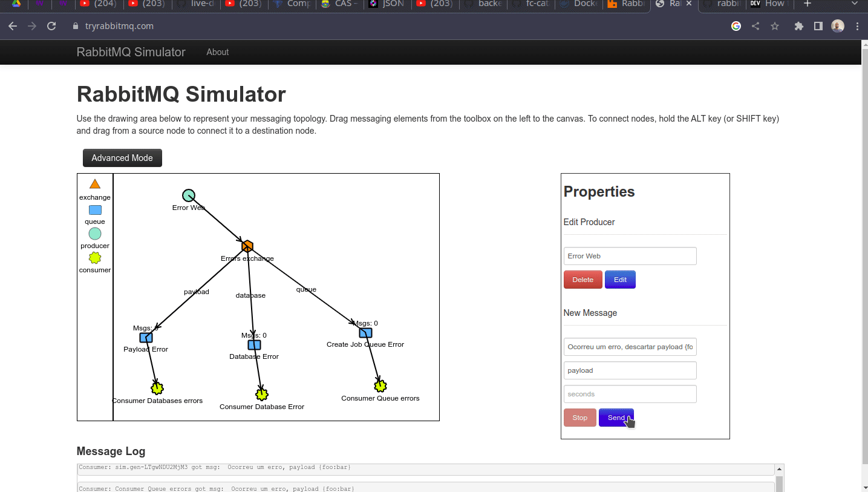
Task: Switch to the DEV How browser tab
Action: point(769,4)
